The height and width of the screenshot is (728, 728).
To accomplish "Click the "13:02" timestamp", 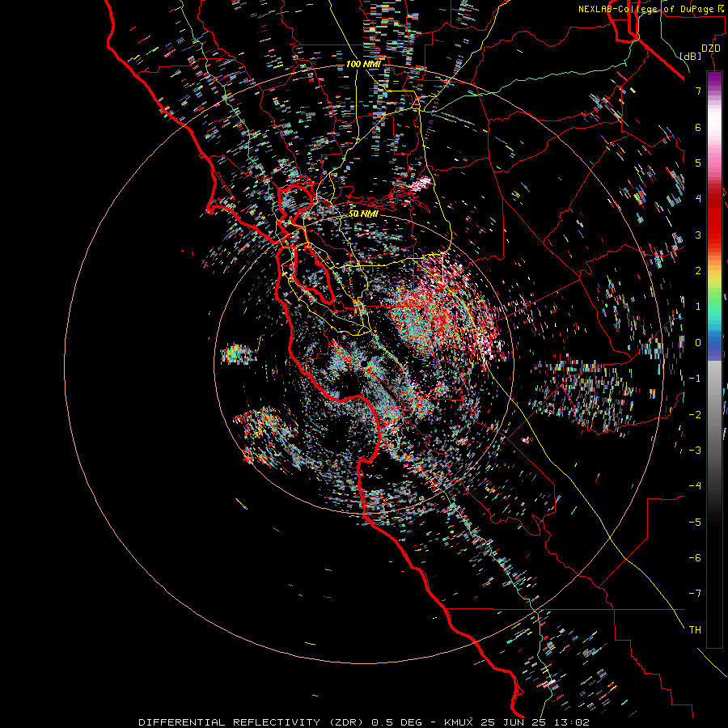I will [571, 722].
